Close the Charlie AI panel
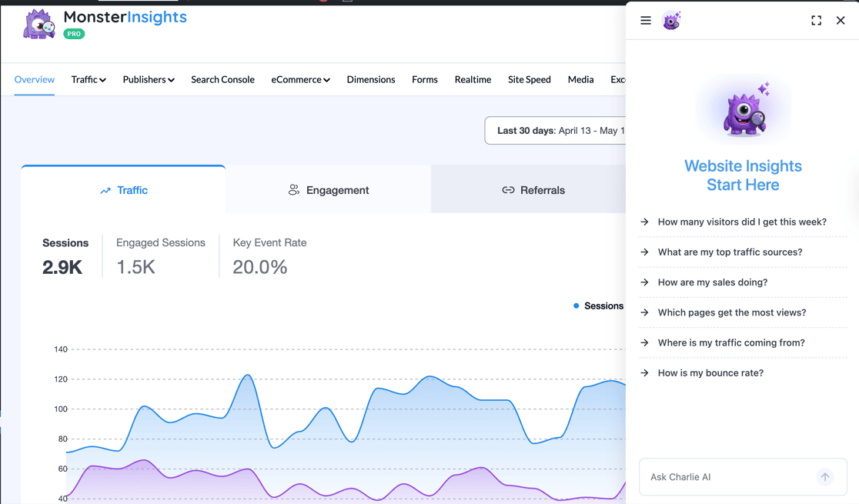The width and height of the screenshot is (859, 504). point(841,20)
